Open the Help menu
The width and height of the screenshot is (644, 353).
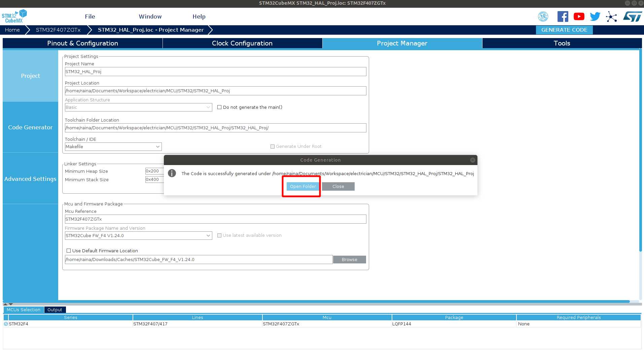[199, 17]
